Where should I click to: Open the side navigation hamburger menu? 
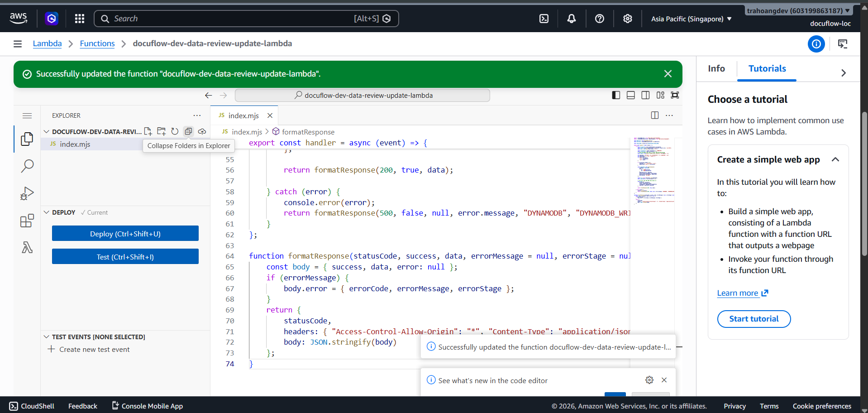(x=18, y=44)
